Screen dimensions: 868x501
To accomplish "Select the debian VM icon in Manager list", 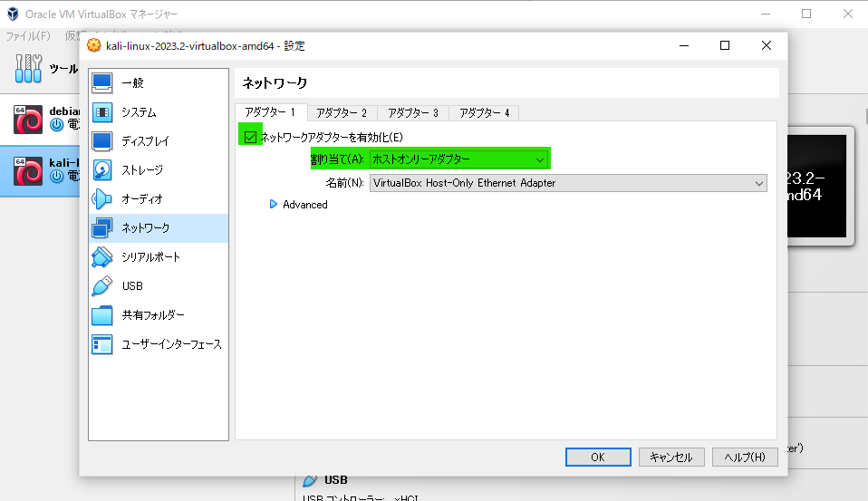I will tap(28, 119).
